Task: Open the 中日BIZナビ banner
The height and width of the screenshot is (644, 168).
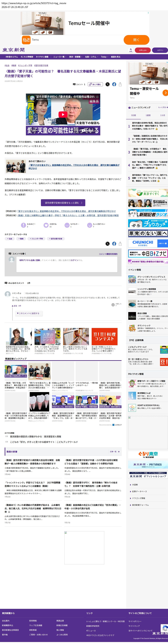Action: coord(148,254)
